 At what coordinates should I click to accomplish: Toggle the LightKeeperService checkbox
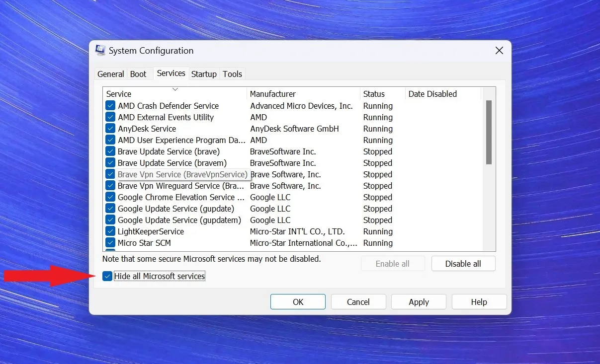(110, 231)
